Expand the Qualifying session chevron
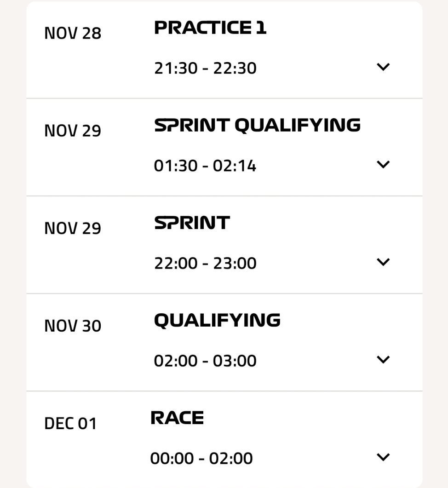 [x=383, y=360]
